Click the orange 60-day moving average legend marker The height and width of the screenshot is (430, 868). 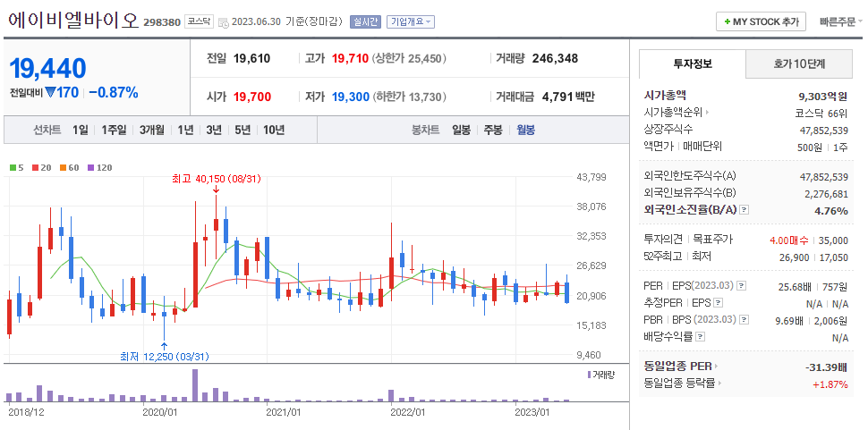[x=62, y=167]
